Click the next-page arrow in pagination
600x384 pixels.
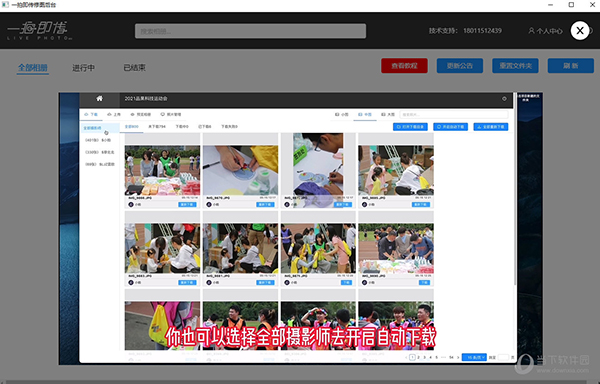point(458,357)
